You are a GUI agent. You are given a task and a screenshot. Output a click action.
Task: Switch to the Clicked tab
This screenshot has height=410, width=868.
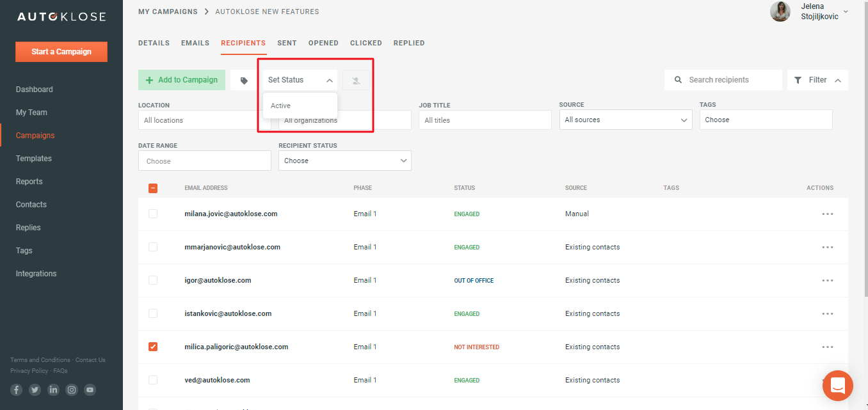366,43
